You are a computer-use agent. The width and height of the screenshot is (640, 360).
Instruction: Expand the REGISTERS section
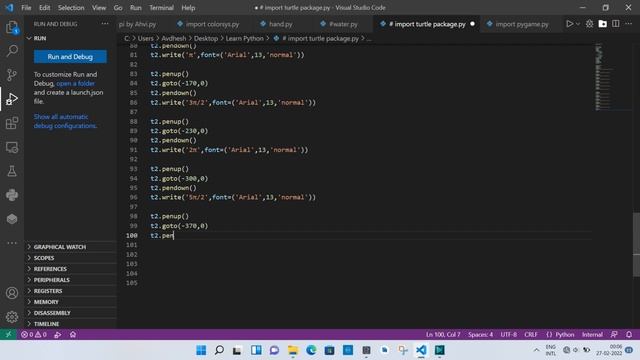[70, 291]
